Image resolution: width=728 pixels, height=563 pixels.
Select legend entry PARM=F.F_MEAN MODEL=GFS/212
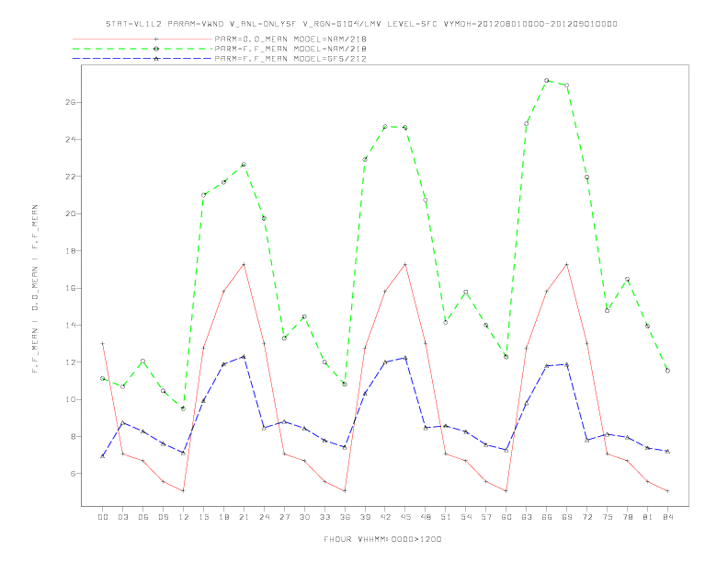click(x=290, y=59)
